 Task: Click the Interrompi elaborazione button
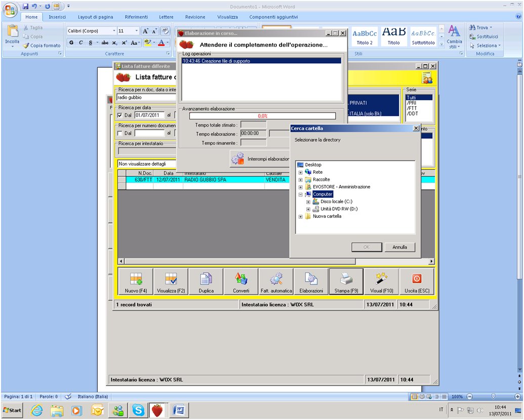260,159
